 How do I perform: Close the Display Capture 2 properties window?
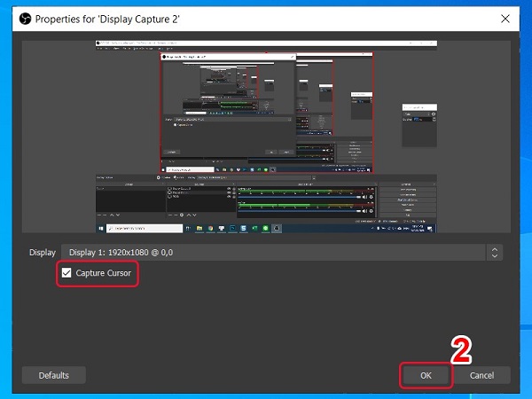click(505, 18)
